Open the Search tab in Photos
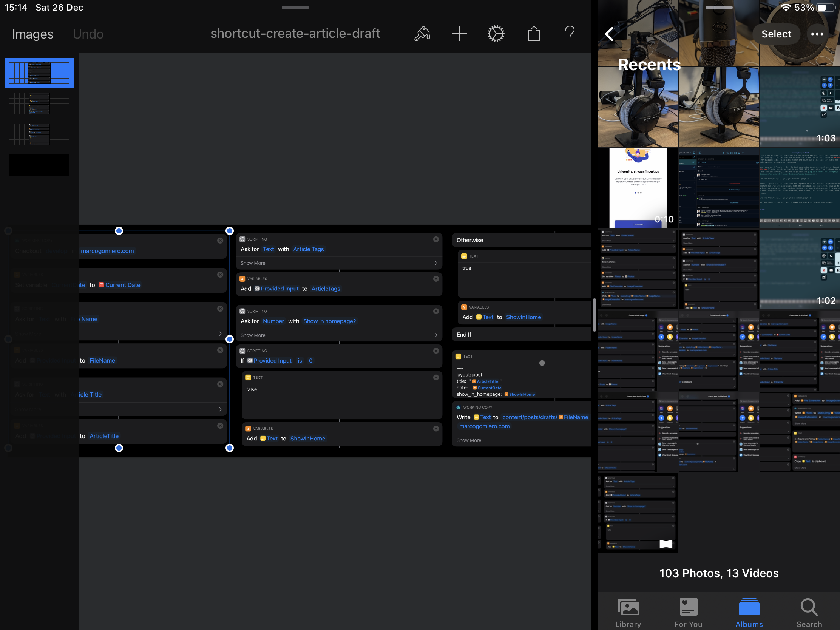Image resolution: width=840 pixels, height=630 pixels. click(809, 613)
